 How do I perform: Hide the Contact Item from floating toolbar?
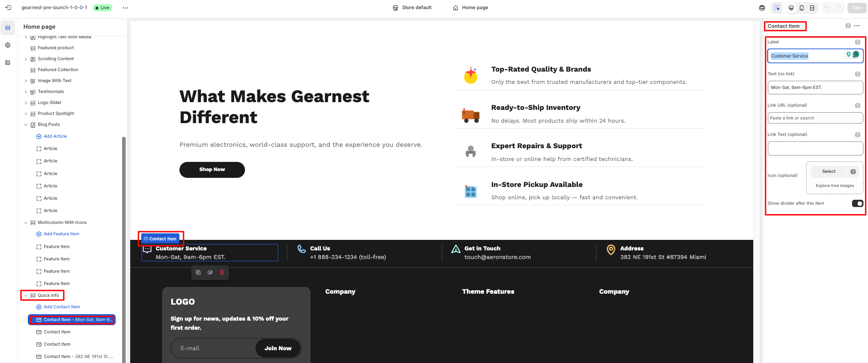tap(210, 273)
